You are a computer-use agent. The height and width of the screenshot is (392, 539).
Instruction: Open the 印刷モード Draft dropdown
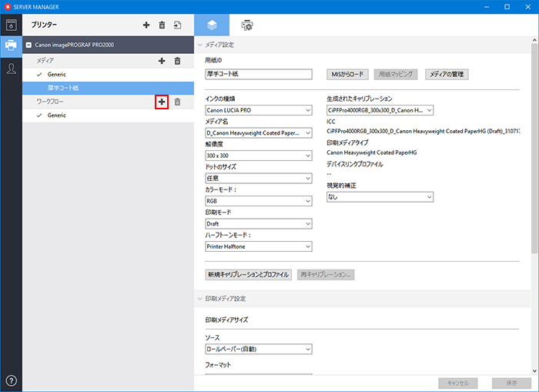pos(258,223)
